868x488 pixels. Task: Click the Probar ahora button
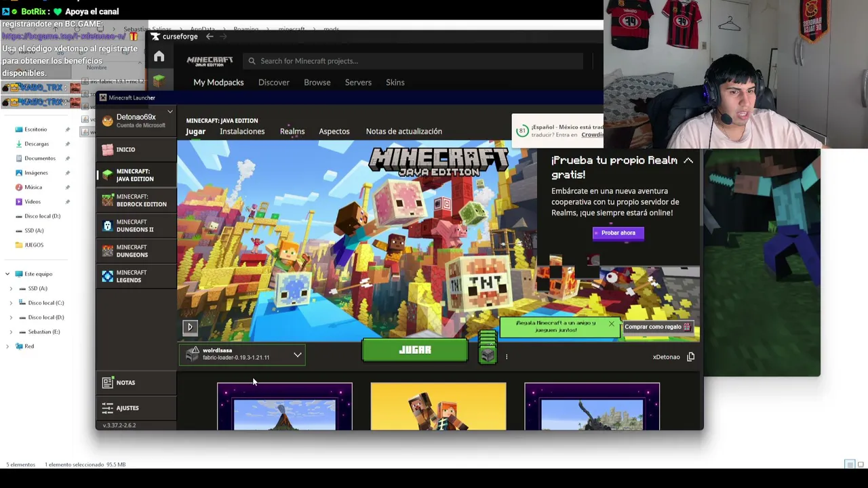pyautogui.click(x=618, y=233)
